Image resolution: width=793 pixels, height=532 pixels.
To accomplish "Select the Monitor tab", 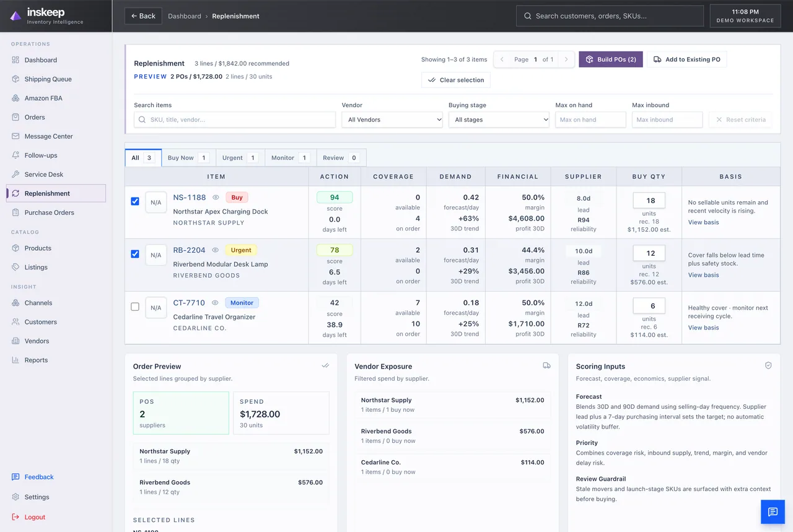I will pos(291,158).
